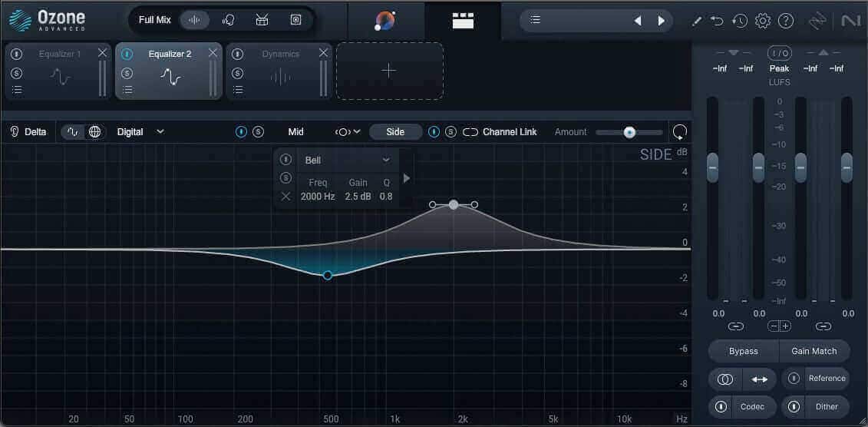Open the Bell filter type dropdown
Image resolution: width=868 pixels, height=427 pixels.
pos(348,160)
